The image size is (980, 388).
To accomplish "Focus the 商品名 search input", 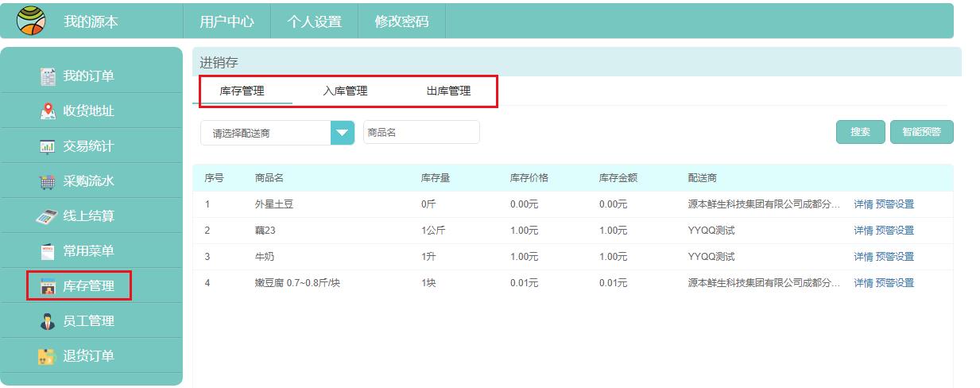I will (421, 133).
